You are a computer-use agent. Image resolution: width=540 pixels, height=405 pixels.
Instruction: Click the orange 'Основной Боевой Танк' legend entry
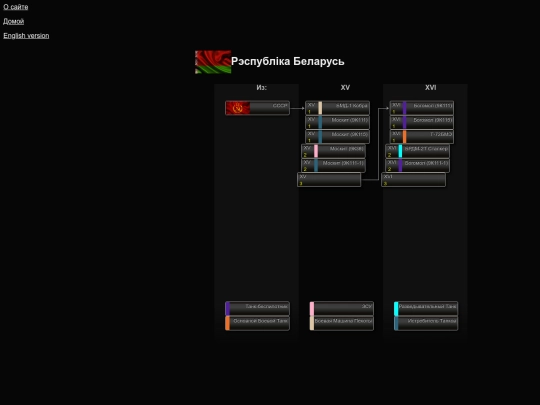pos(257,323)
